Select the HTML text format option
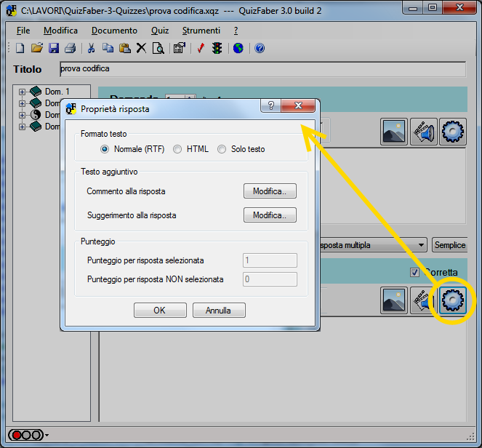This screenshot has height=448, width=482. coord(178,149)
